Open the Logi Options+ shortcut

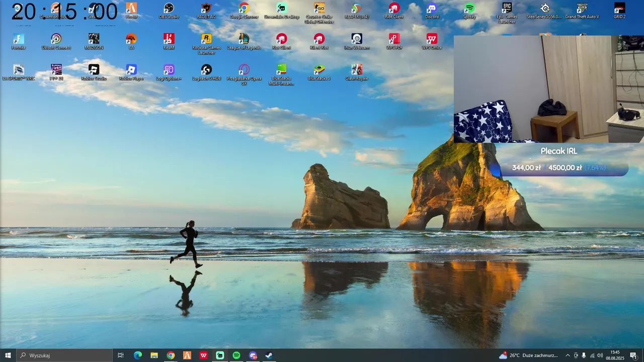(x=169, y=72)
